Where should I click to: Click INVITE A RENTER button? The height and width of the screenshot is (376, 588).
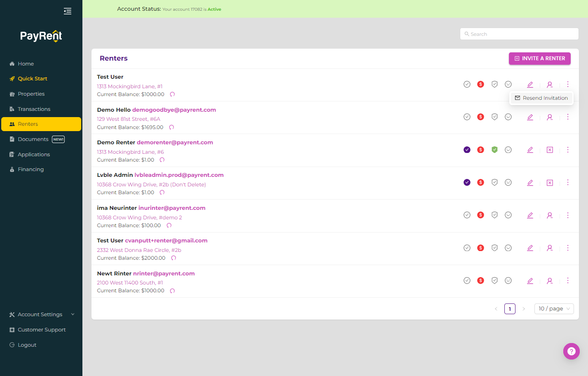(x=540, y=59)
